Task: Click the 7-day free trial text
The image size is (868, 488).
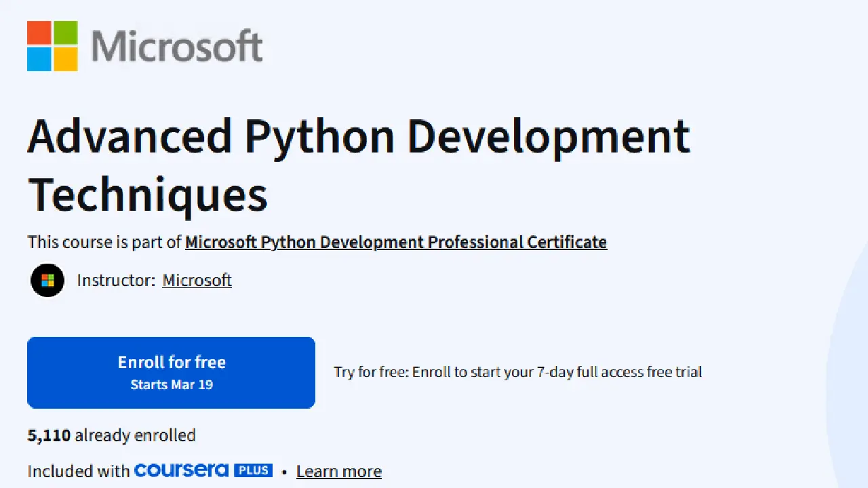Action: click(x=518, y=371)
